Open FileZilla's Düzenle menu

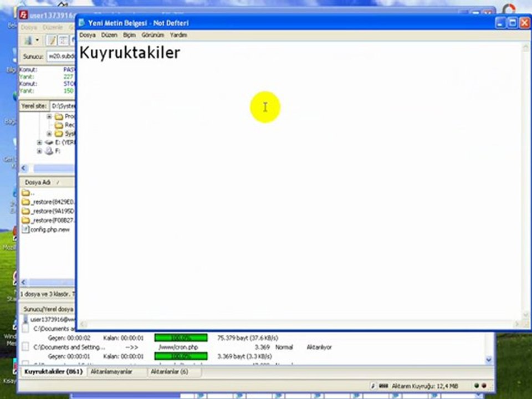point(53,27)
